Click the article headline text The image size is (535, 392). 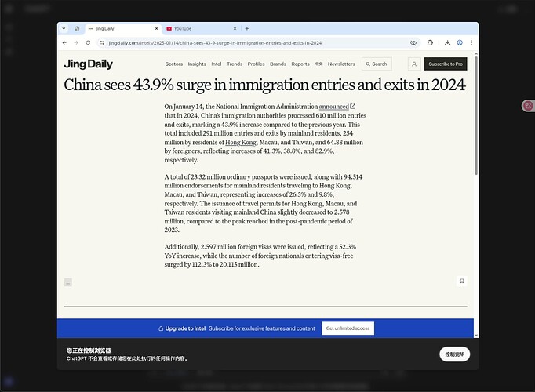point(265,85)
